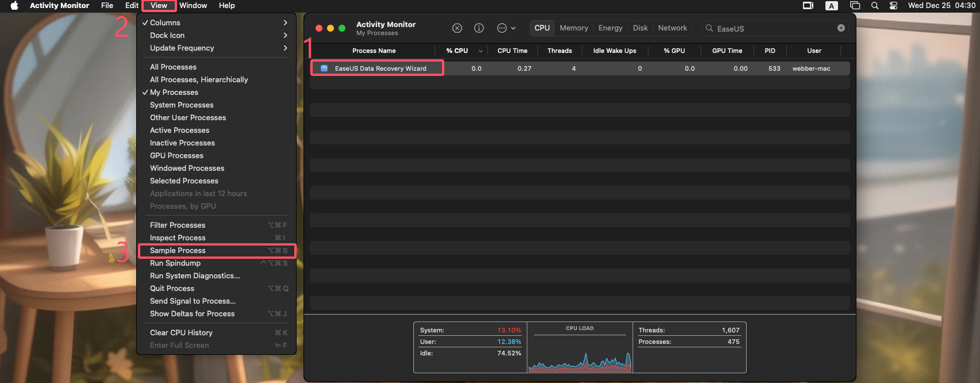The height and width of the screenshot is (383, 980).
Task: Switch to the CPU tab
Action: (542, 28)
